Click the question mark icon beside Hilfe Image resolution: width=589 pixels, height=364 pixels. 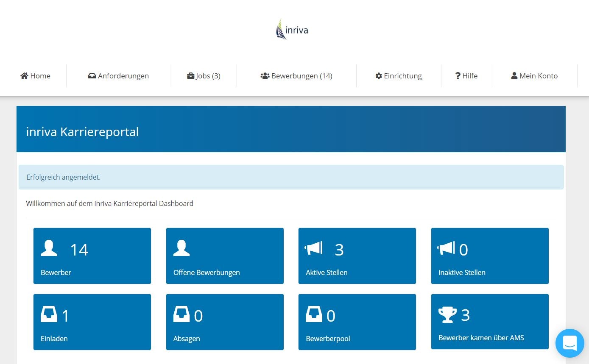(458, 76)
